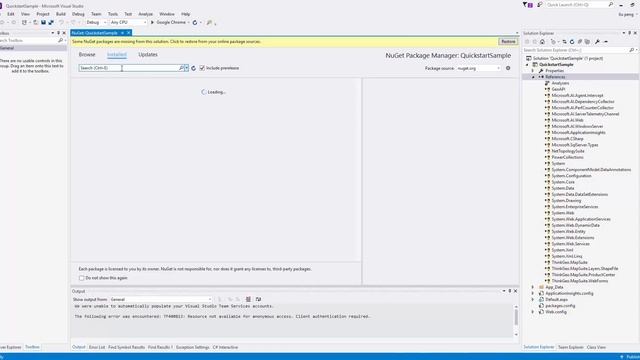Image resolution: width=640 pixels, height=360 pixels.
Task: Open Show output from General dropdown
Action: tap(161, 299)
